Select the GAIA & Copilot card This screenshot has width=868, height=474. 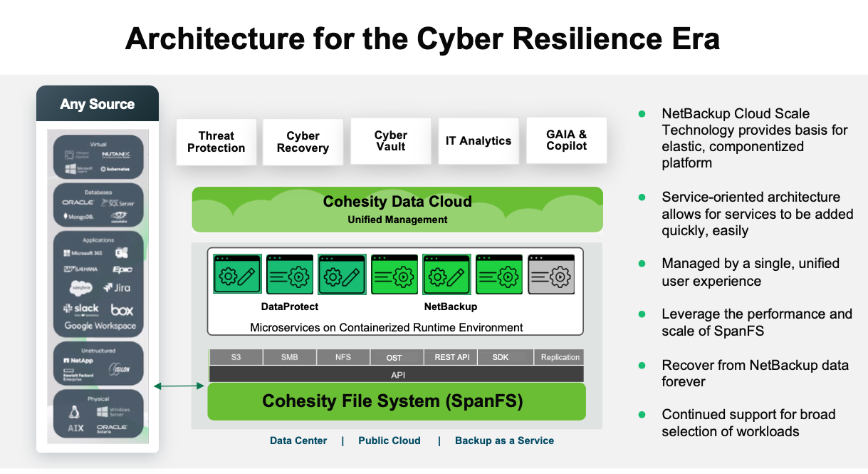pyautogui.click(x=567, y=140)
